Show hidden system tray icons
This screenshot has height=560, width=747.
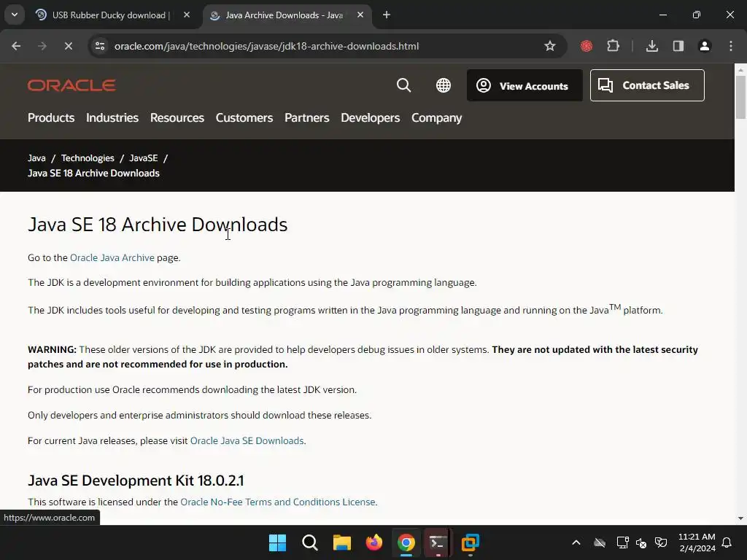point(576,542)
